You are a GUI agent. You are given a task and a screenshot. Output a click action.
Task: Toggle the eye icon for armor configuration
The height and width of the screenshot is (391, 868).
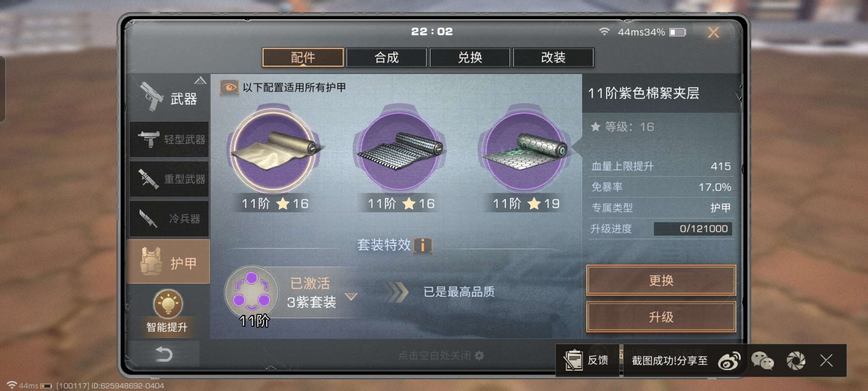click(x=229, y=87)
